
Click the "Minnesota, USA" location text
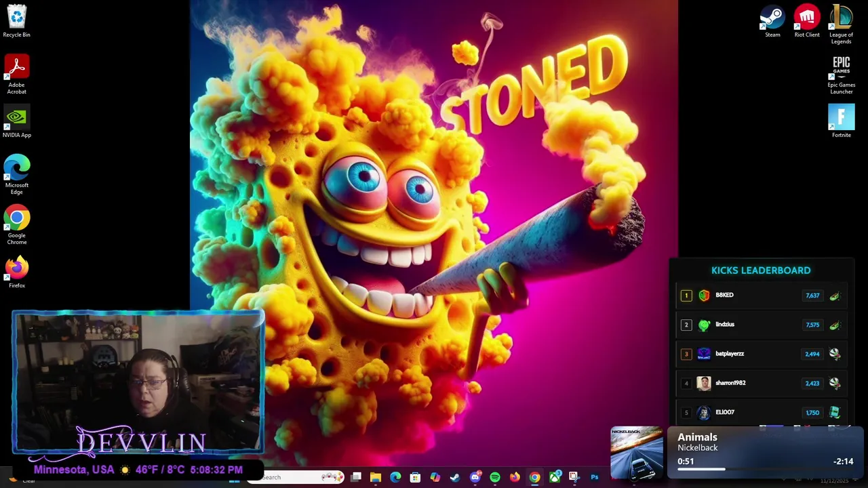pyautogui.click(x=73, y=470)
